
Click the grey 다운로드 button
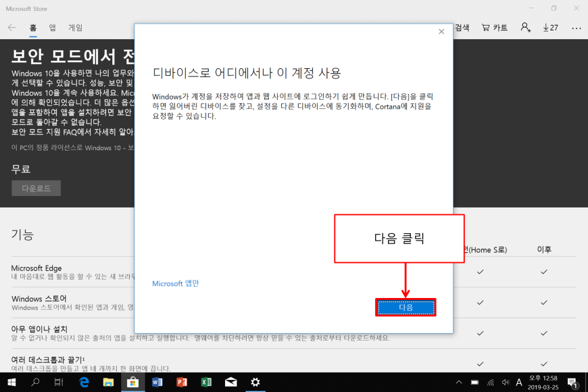point(36,189)
